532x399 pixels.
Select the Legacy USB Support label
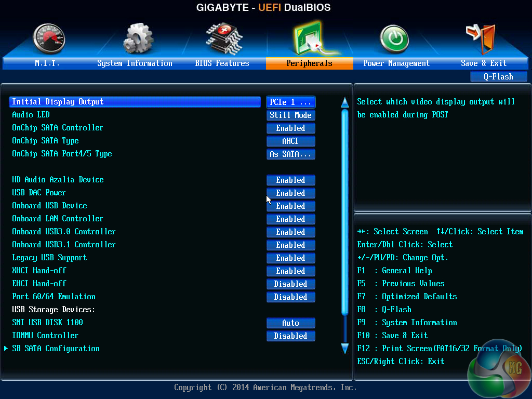(x=49, y=258)
